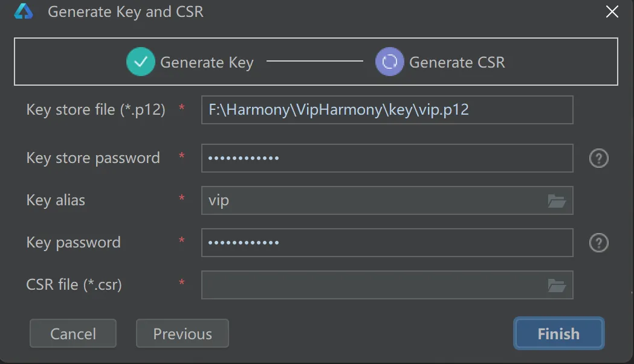Select the Generate CSR step label
This screenshot has width=634, height=364.
pyautogui.click(x=457, y=62)
